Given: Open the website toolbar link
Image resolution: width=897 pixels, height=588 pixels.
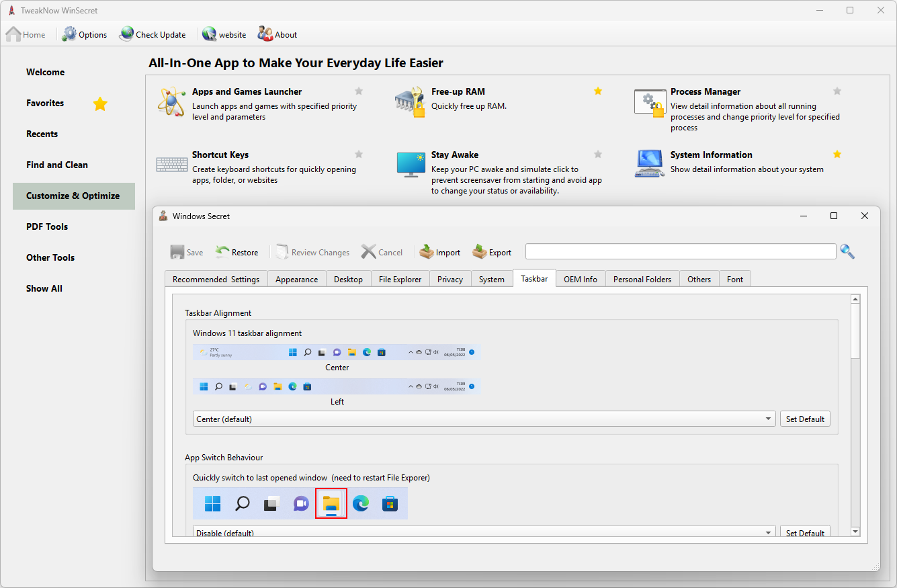Looking at the screenshot, I should coord(224,34).
